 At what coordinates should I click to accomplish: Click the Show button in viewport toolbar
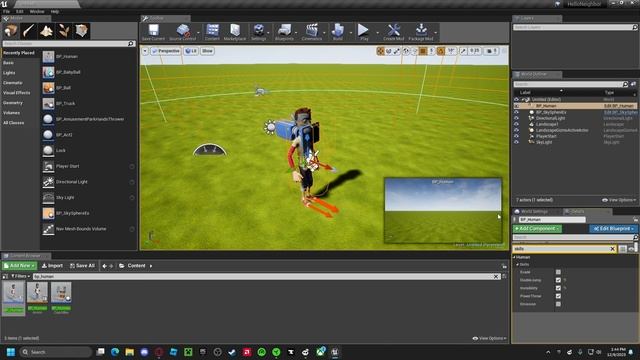pos(207,51)
